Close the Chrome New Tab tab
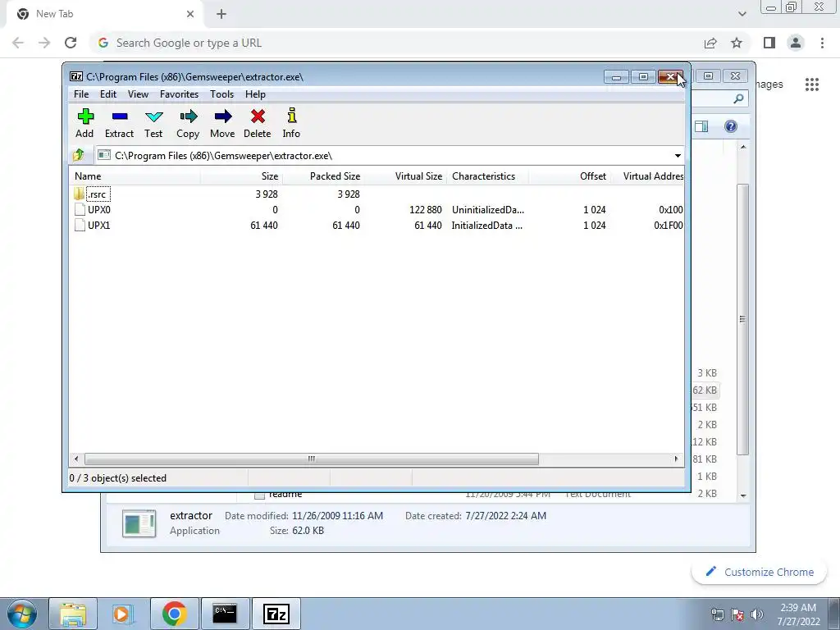The width and height of the screenshot is (840, 630). [x=190, y=14]
